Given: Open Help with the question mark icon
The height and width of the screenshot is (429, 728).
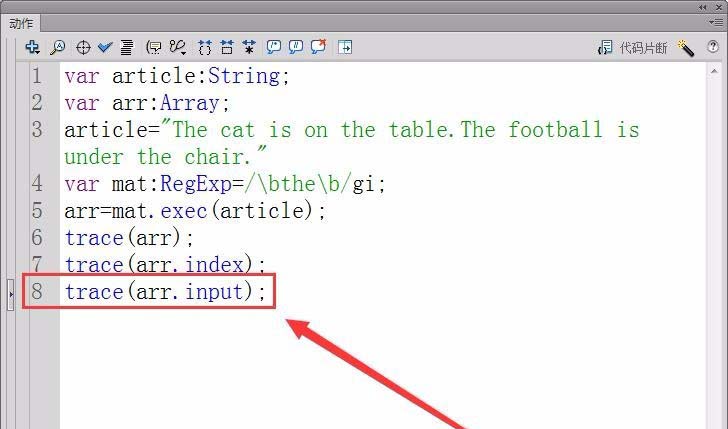Looking at the screenshot, I should tap(713, 46).
